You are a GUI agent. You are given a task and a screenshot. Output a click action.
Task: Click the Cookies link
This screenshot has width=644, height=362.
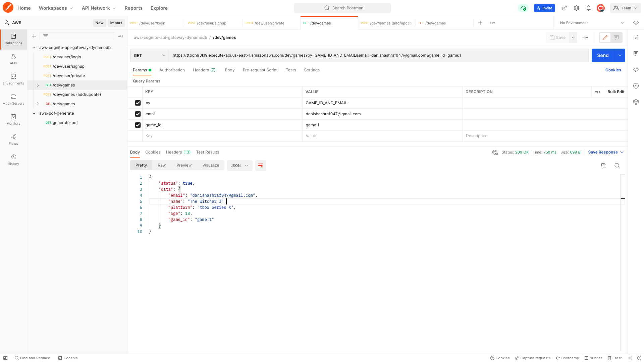(613, 70)
